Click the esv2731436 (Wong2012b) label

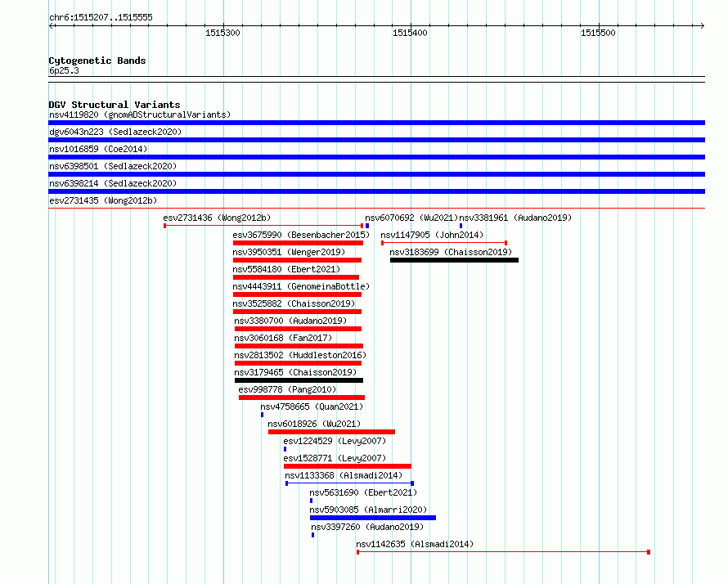(217, 218)
